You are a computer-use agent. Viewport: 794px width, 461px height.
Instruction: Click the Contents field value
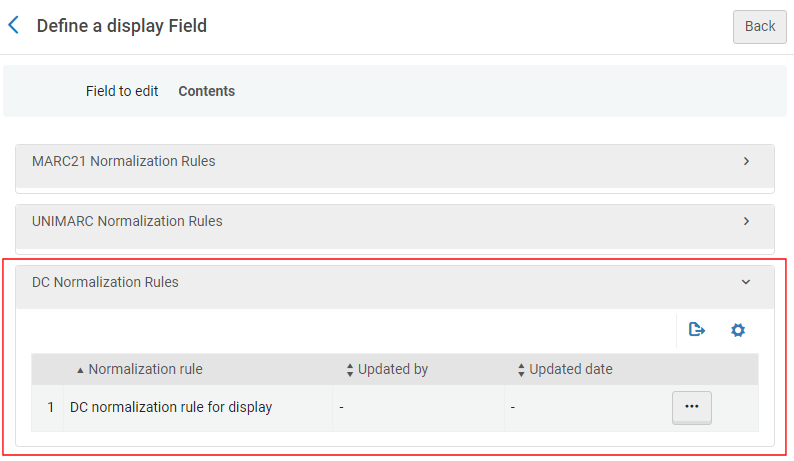tap(206, 91)
